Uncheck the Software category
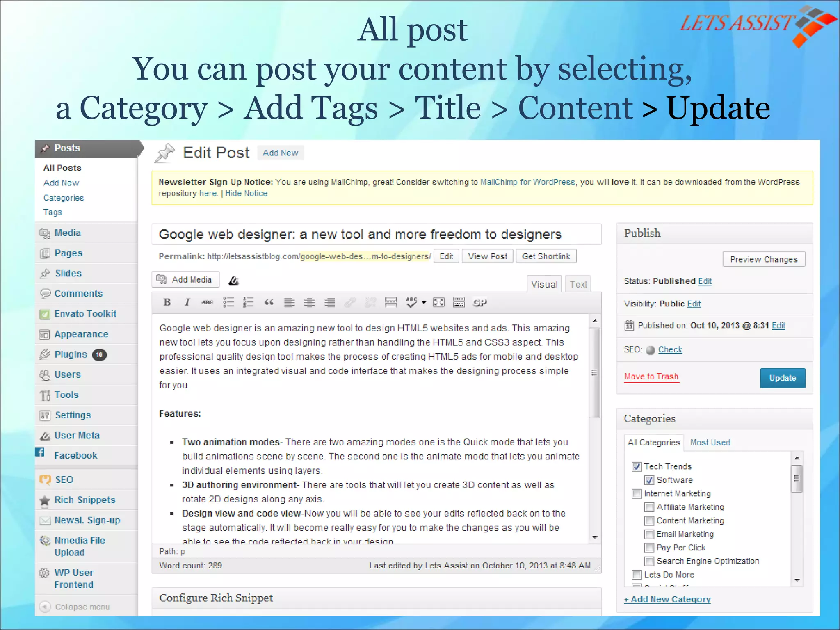This screenshot has height=630, width=840. click(649, 480)
